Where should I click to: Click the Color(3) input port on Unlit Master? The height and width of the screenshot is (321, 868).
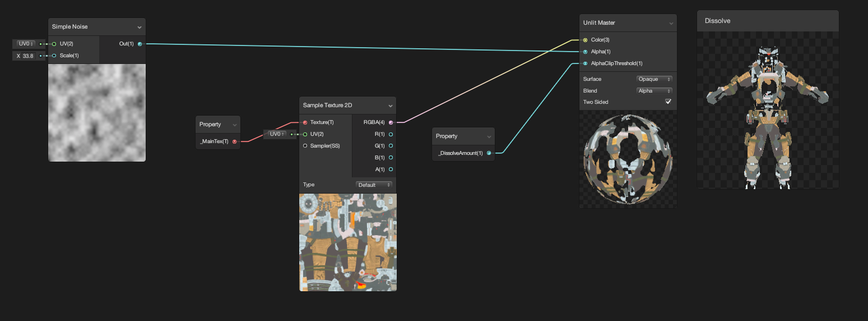[x=585, y=40]
